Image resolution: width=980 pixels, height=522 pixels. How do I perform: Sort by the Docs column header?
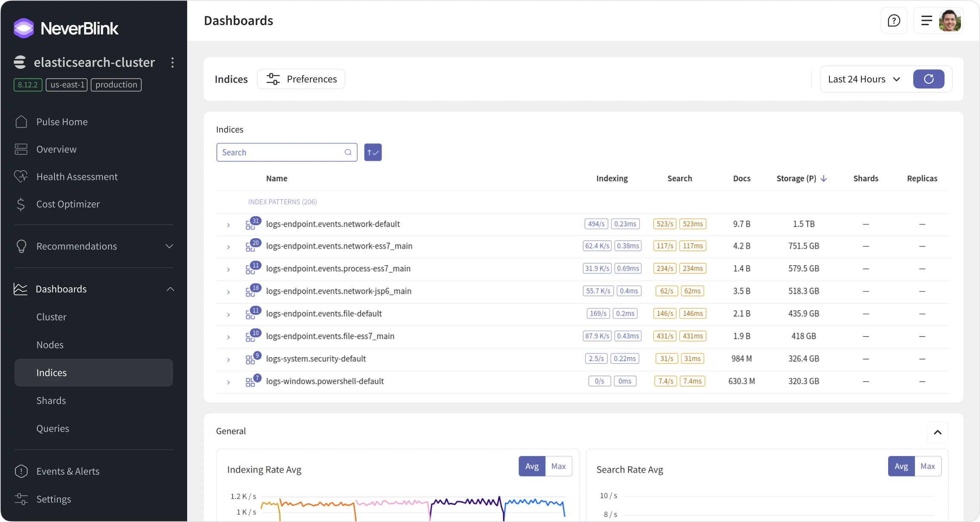tap(742, 179)
